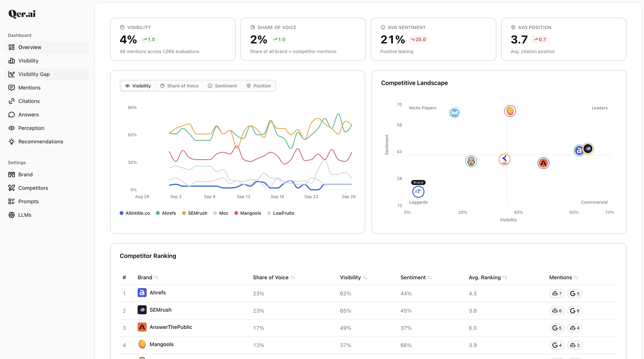Switch chart to Share of Voice tab
644x359 pixels.
[x=179, y=86]
